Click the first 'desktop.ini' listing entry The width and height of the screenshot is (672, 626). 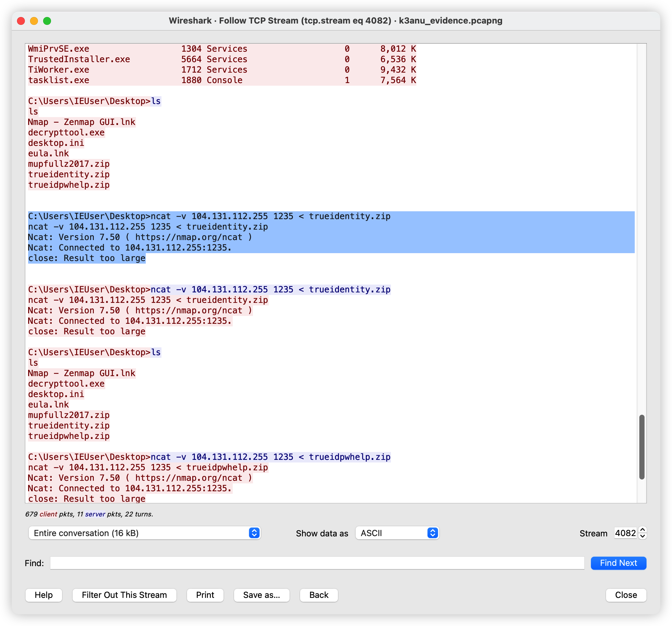56,143
